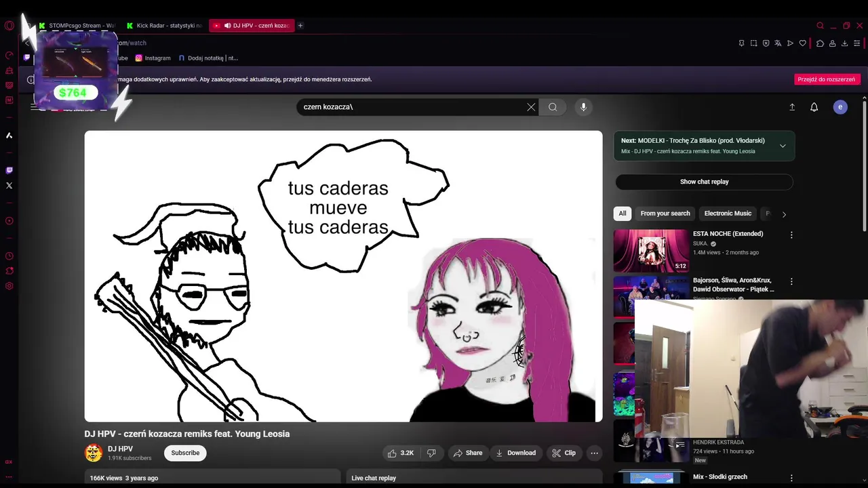Click the YouTube search magnifier button
The image size is (868, 488).
(553, 107)
